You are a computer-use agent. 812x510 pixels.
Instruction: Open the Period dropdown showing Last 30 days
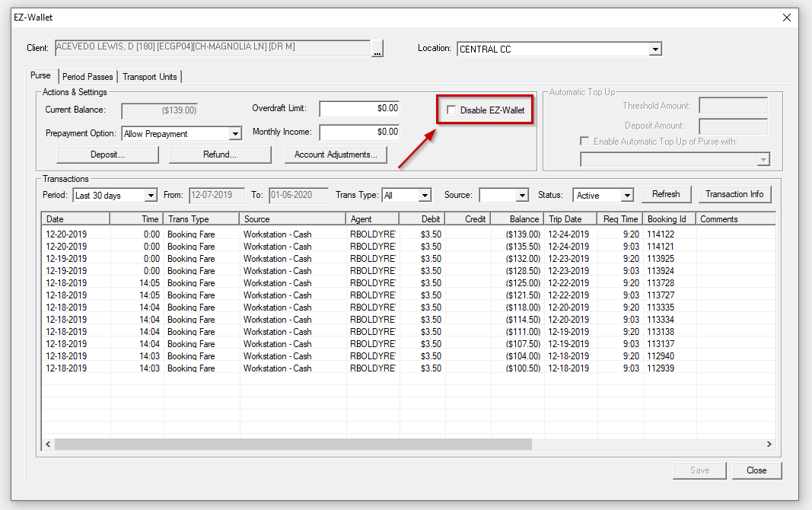point(151,195)
